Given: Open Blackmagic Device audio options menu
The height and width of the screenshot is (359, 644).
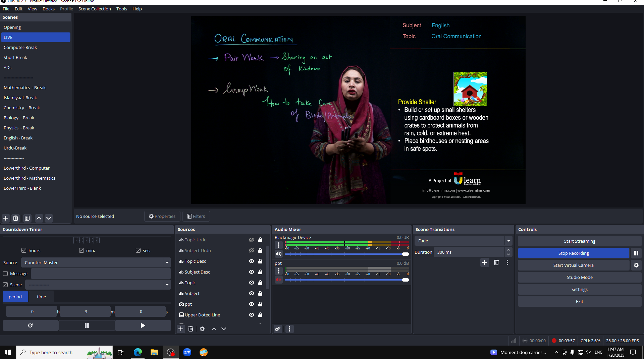Looking at the screenshot, I should click(279, 245).
